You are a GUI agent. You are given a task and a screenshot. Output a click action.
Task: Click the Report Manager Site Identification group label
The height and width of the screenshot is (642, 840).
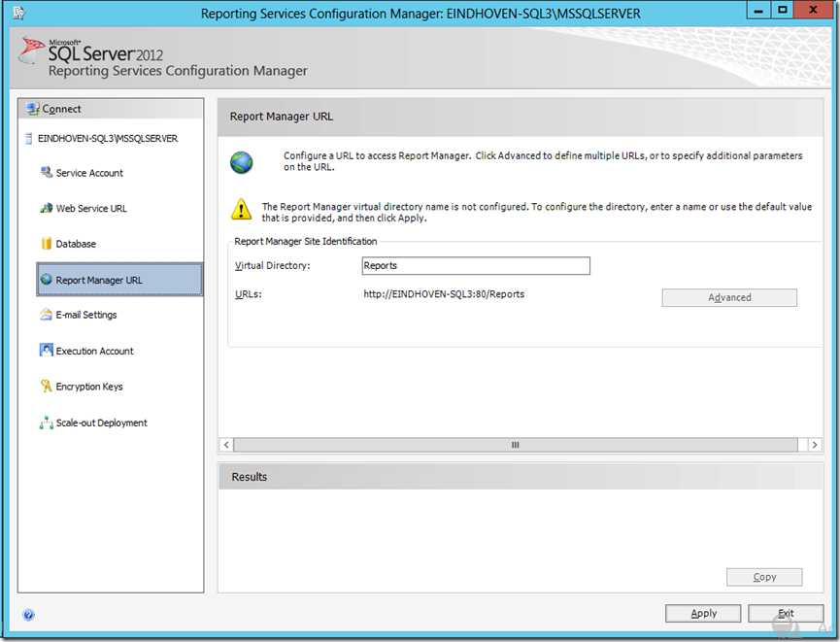coord(305,241)
